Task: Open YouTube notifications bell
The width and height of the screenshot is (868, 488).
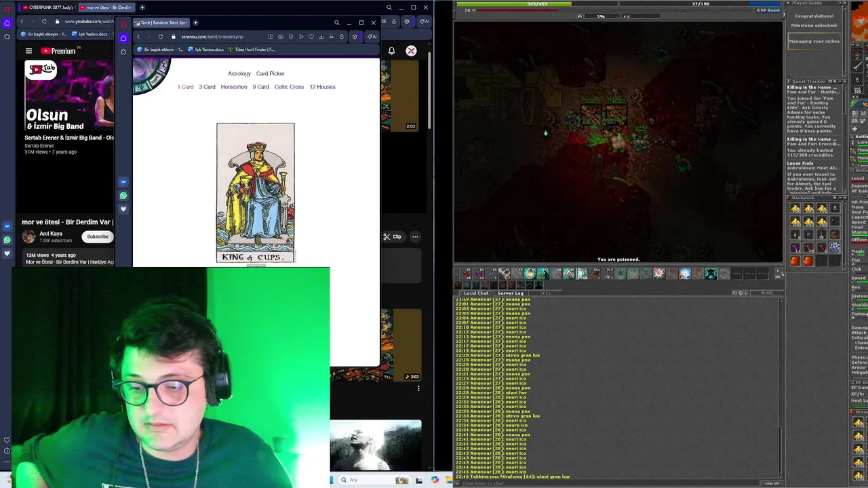Action: click(x=391, y=51)
